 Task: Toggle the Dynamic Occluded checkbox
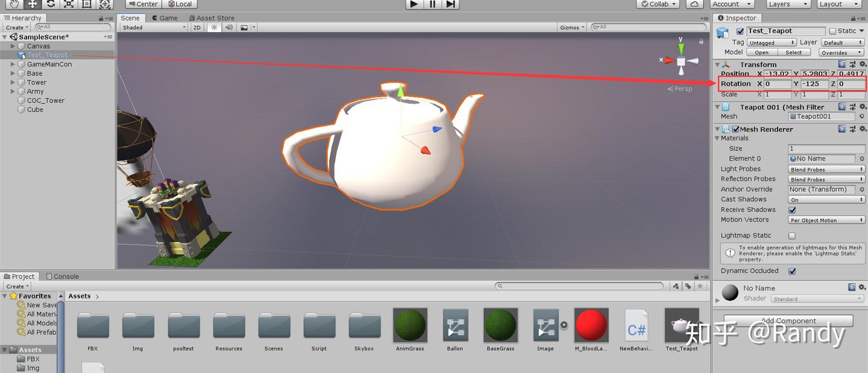tap(791, 270)
